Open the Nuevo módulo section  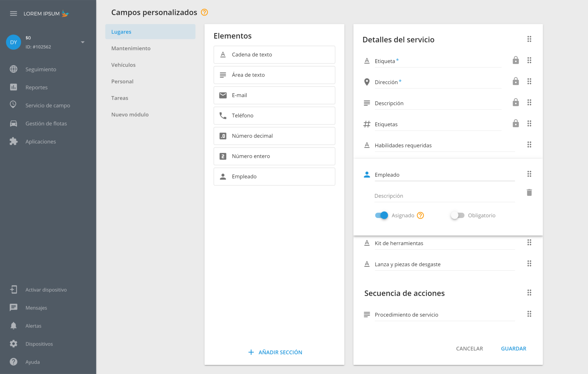coord(130,114)
